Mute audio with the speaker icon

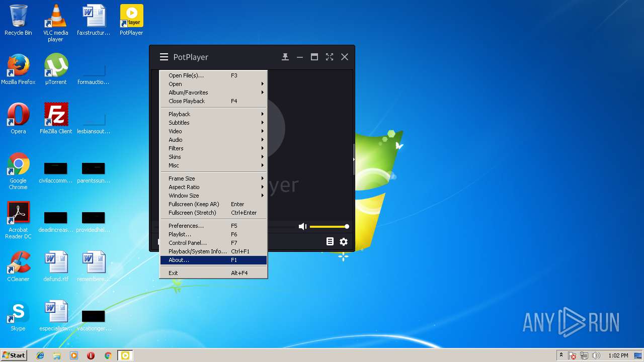[302, 227]
